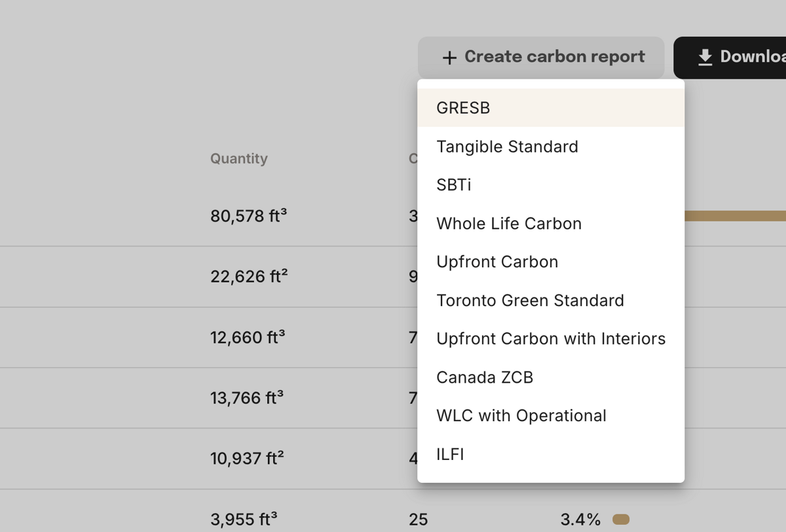786x532 pixels.
Task: Choose Upfront Carbon with Interiors
Action: pyautogui.click(x=551, y=339)
